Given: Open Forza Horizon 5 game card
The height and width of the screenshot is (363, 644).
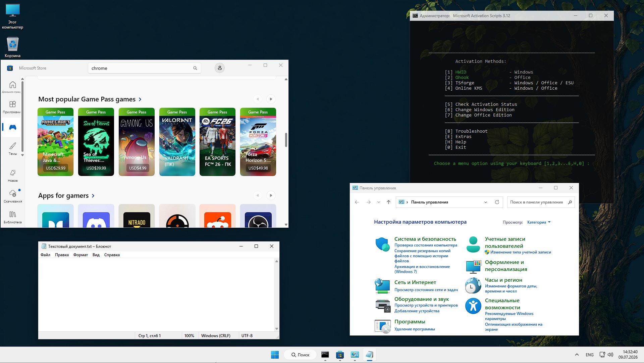Looking at the screenshot, I should click(x=258, y=142).
